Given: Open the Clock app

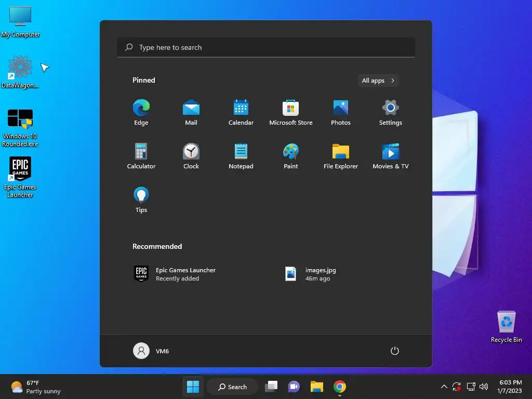Looking at the screenshot, I should tap(191, 156).
